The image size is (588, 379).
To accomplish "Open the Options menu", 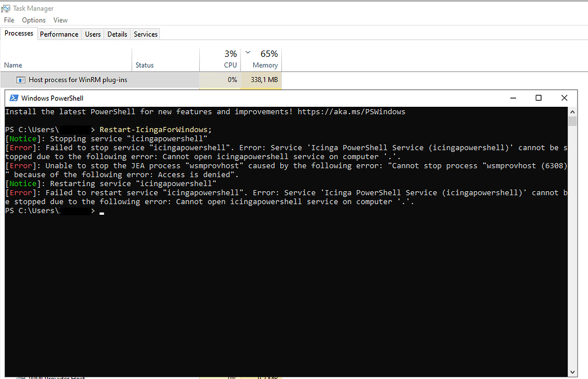I will tap(33, 20).
